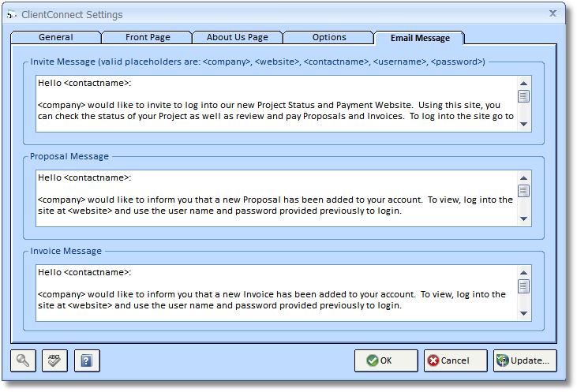Click Invite Message scrollbar up arrow
The image size is (577, 392).
coord(523,83)
